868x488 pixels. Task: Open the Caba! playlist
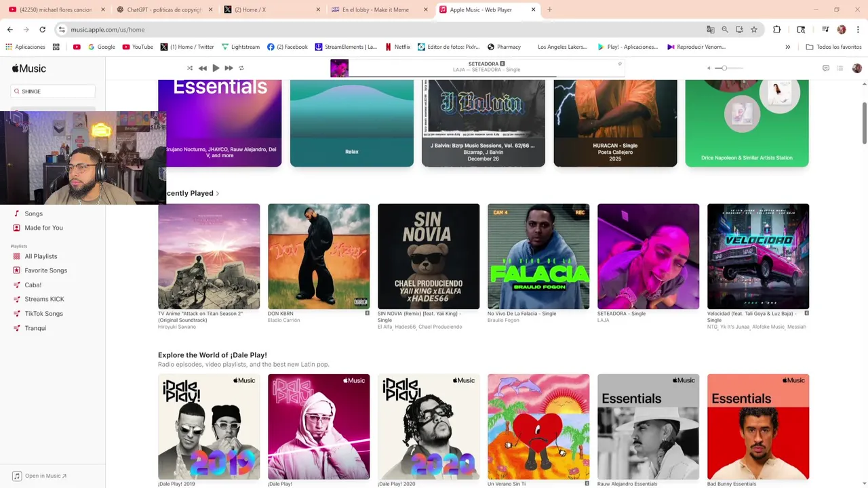tap(33, 285)
